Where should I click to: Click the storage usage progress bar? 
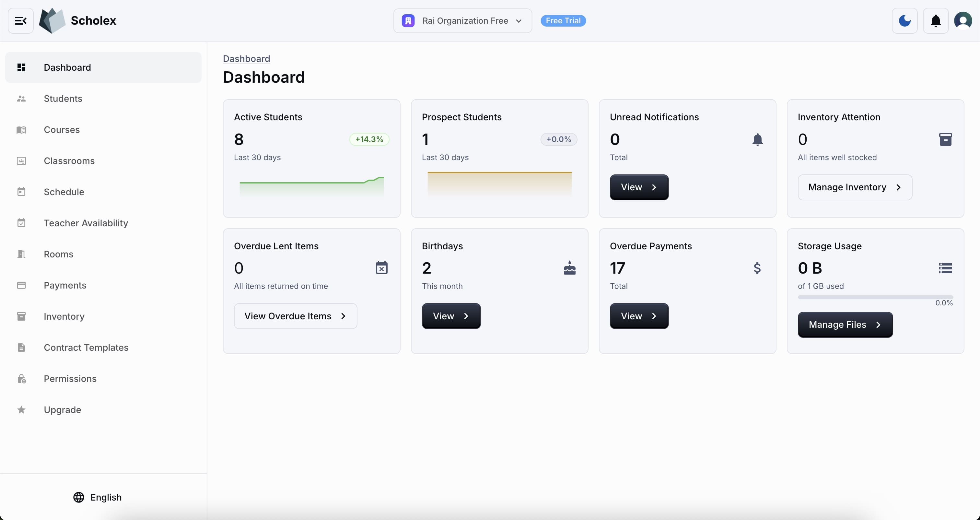click(x=875, y=297)
